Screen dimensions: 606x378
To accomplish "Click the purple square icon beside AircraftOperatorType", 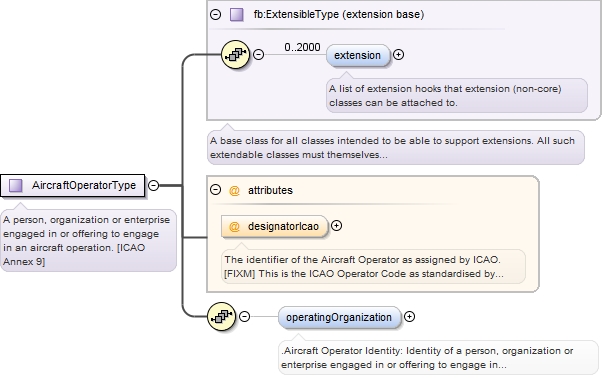I will click(15, 186).
